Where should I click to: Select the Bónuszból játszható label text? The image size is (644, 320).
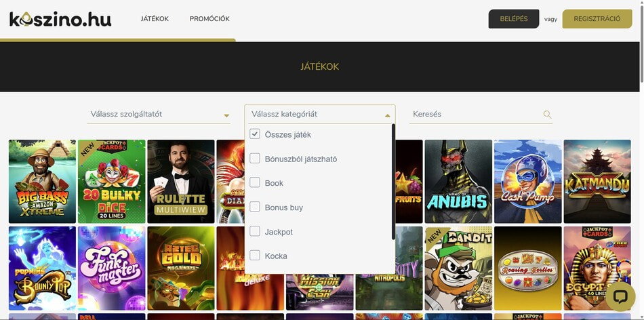click(x=301, y=159)
